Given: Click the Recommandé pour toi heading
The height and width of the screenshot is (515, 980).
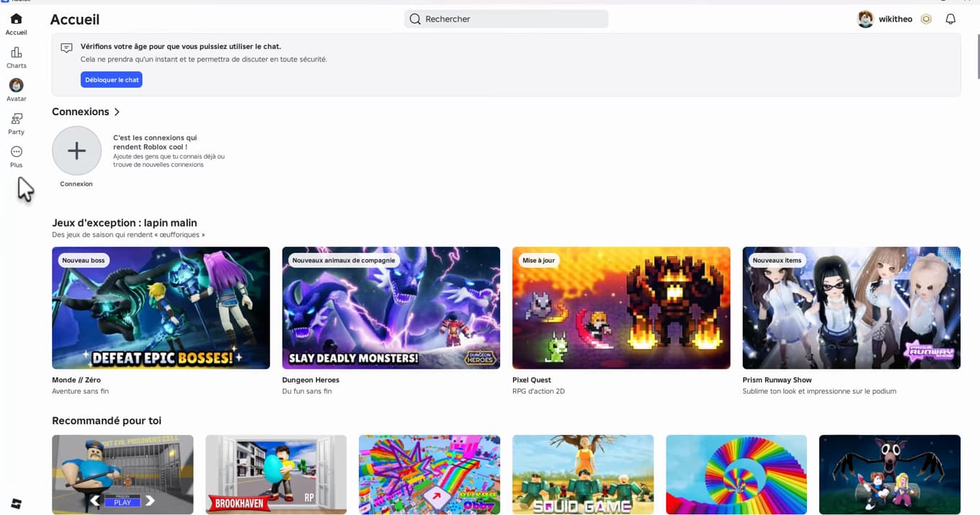Looking at the screenshot, I should (107, 421).
